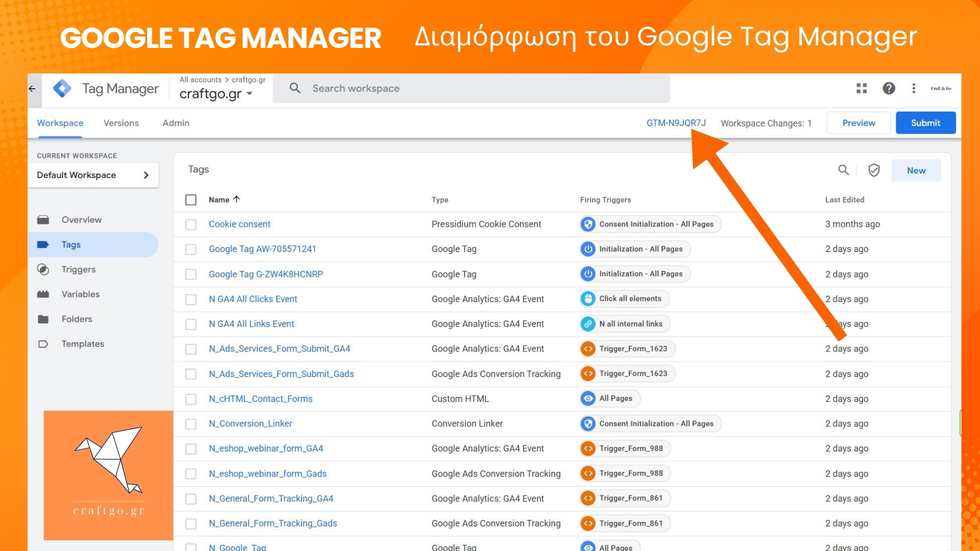Click the craftgo.gr breadcrumb text
980x551 pixels.
[x=249, y=80]
